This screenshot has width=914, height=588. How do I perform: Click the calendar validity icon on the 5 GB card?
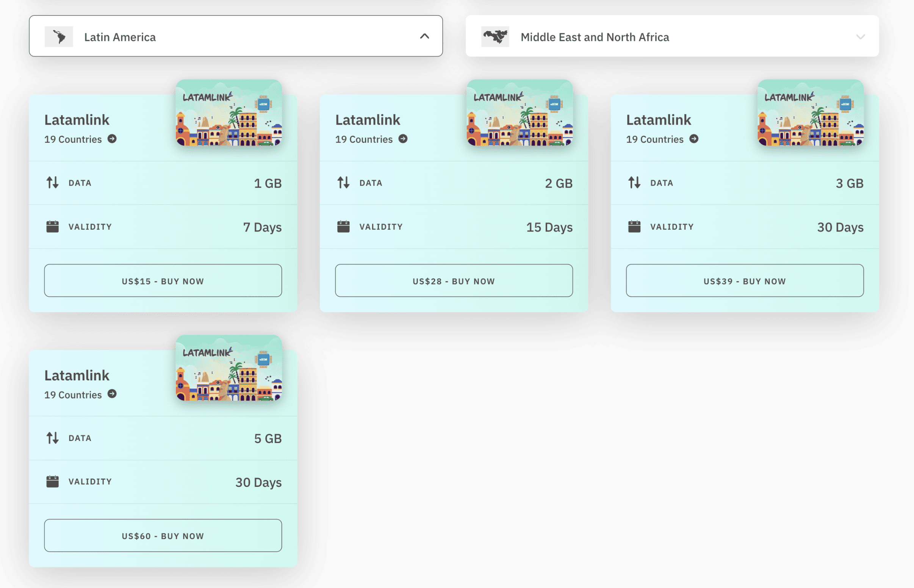point(52,482)
